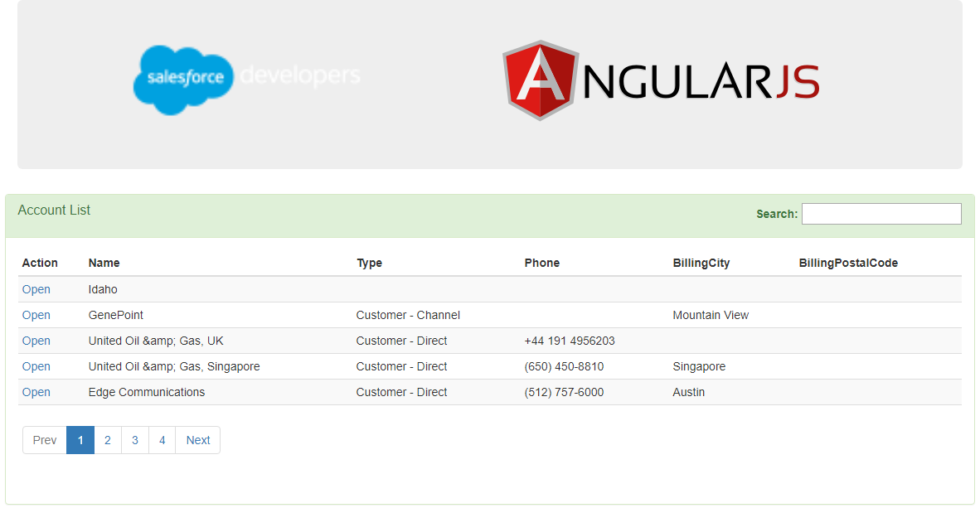Jump to pagination page 2
This screenshot has width=980, height=508.
[108, 440]
